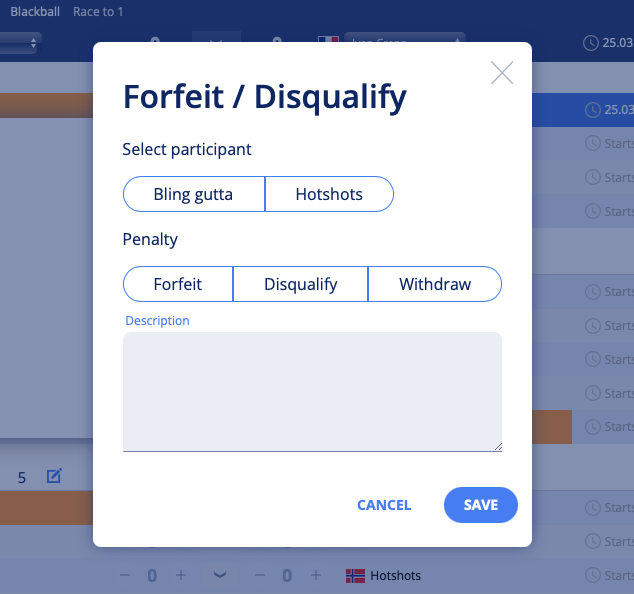Click the clock icon in highlighted blue row
Screen dimensions: 634x594
[x=593, y=110]
